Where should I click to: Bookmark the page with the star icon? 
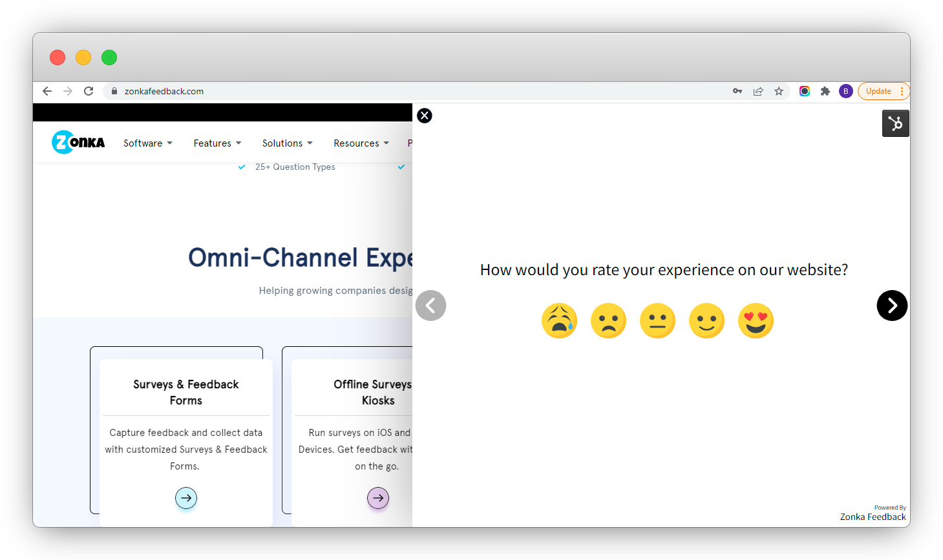[x=778, y=91]
